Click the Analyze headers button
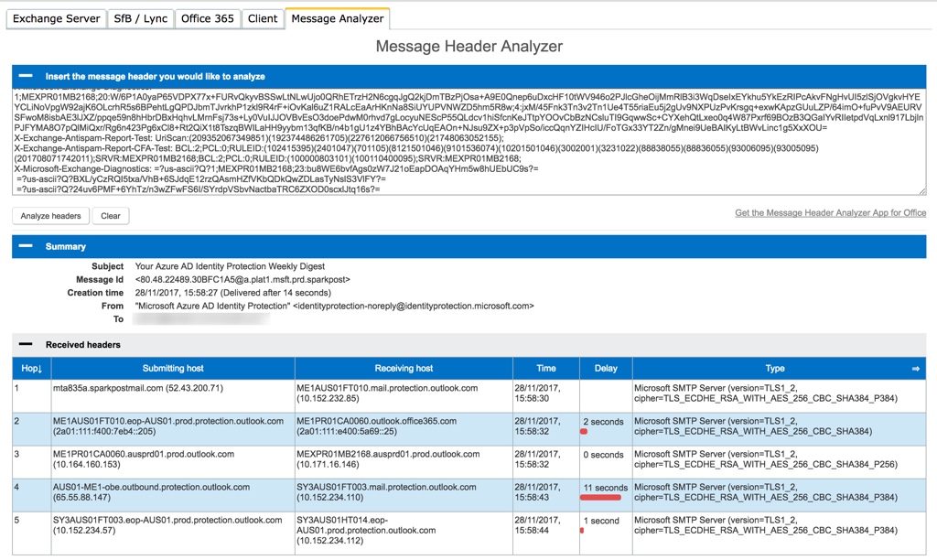937x560 pixels. (51, 216)
